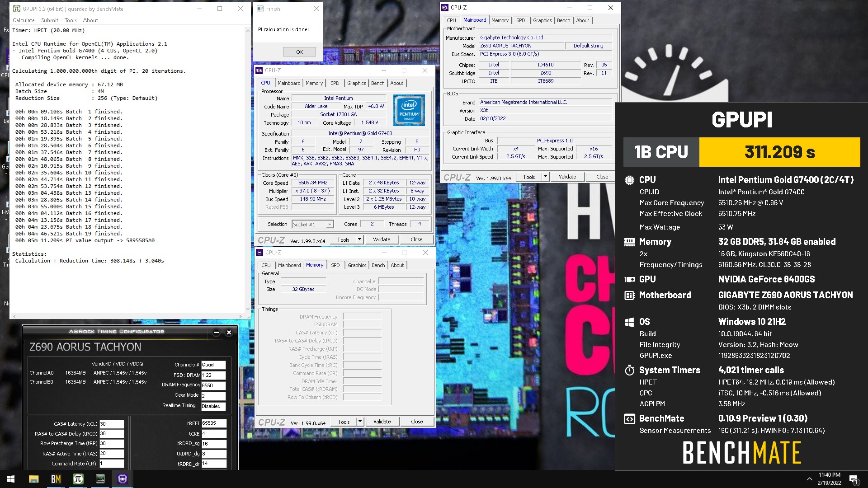Expand Tools dropdown arrow in CPU-Z Memory window
This screenshot has height=488, width=868.
point(360,422)
